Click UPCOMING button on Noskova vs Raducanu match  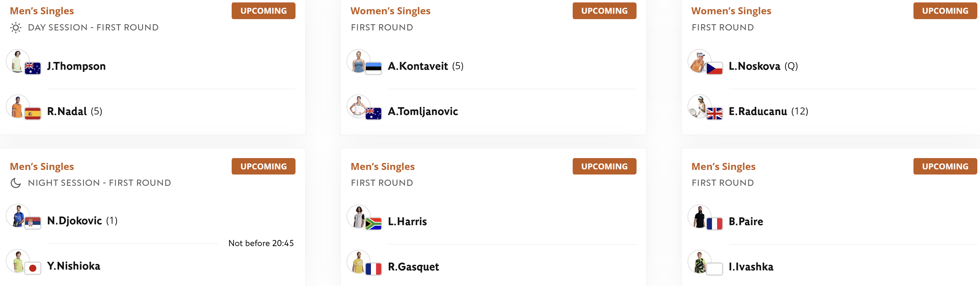pos(945,11)
